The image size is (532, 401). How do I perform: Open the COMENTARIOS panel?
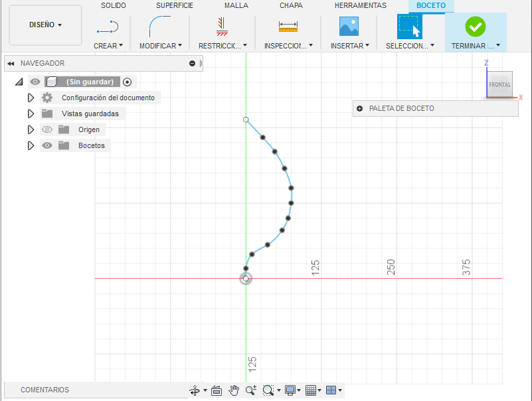[44, 390]
